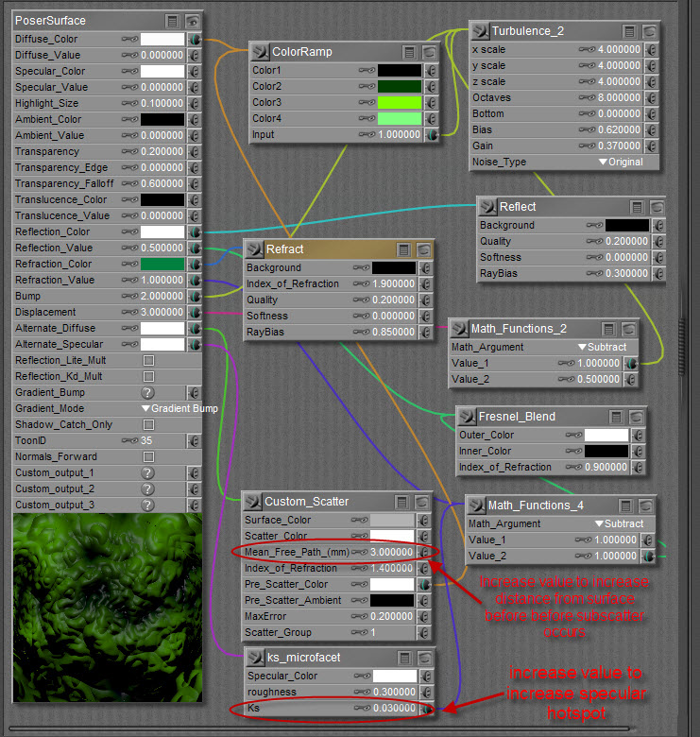Viewport: 700px width, 737px height.
Task: Click the Custom_output_1 question mark button
Action: pos(148,472)
